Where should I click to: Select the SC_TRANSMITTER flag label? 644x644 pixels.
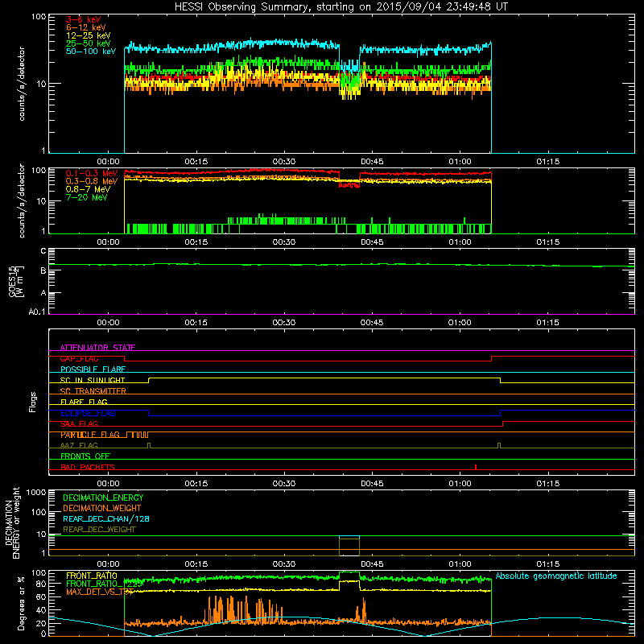click(x=93, y=391)
